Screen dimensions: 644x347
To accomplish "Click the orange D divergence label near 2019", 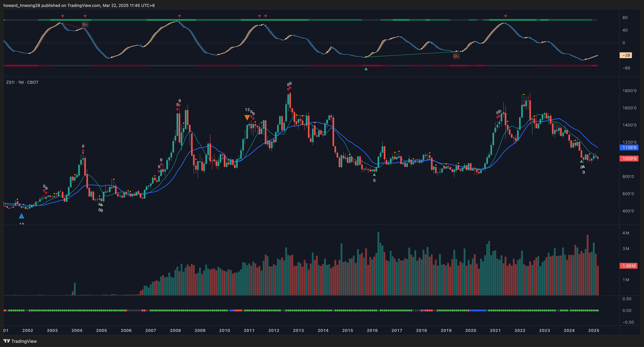I will pyautogui.click(x=456, y=56).
